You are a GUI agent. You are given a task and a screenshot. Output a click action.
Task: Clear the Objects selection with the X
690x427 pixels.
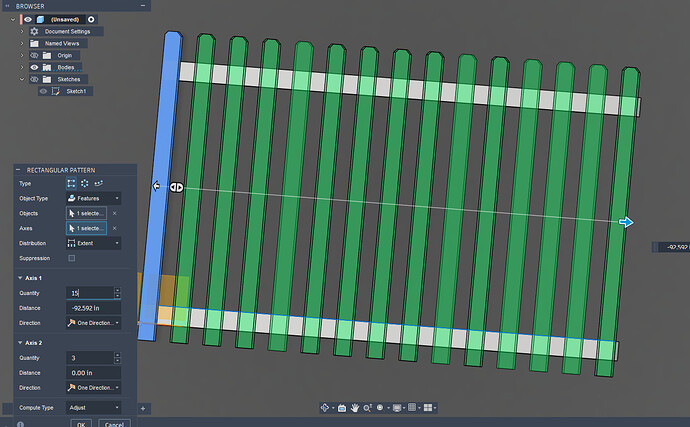tap(114, 214)
